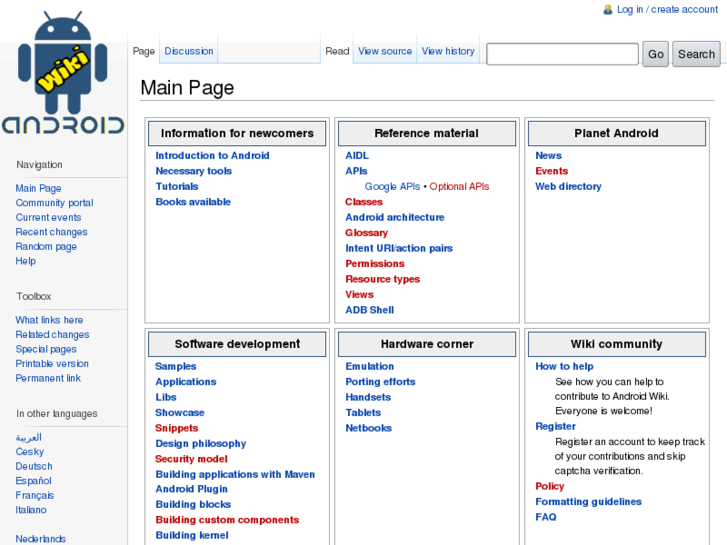Open the Libs link
Viewport: 727px width, 545px height.
click(x=166, y=397)
